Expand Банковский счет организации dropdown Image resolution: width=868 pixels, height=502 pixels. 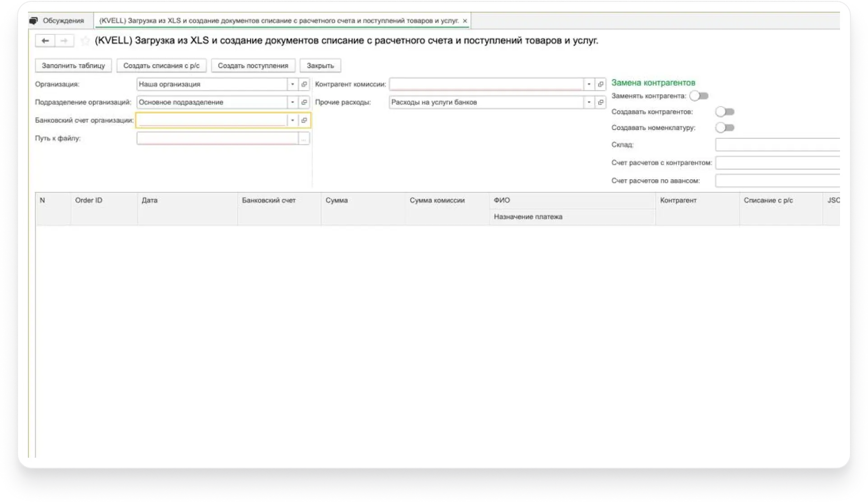tap(292, 121)
